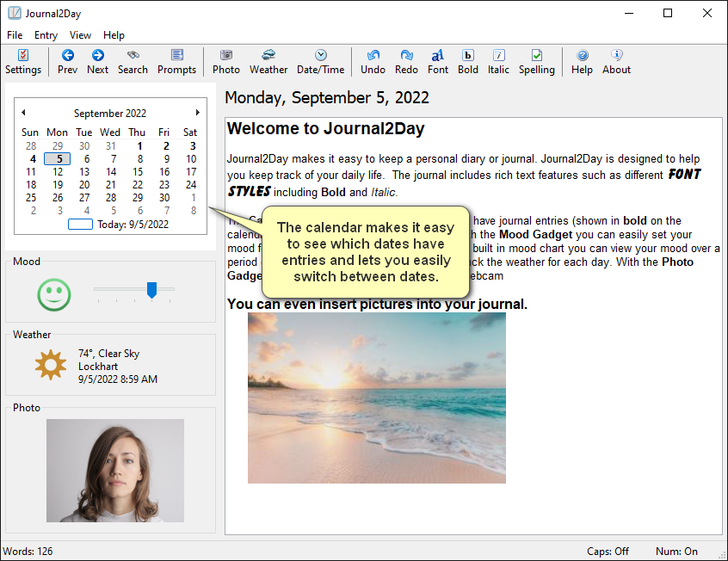This screenshot has width=728, height=561.
Task: Click weather timestamp 9/5/2022 8:59 AM
Action: [118, 379]
